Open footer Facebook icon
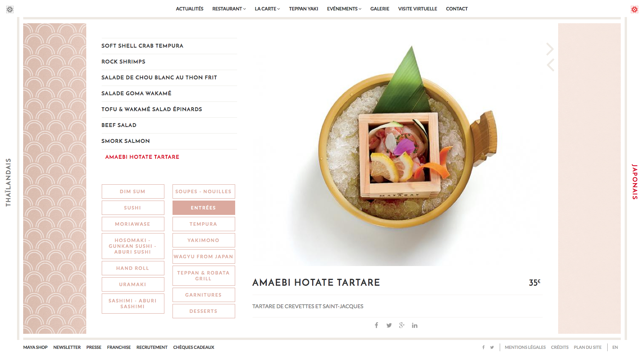Viewport: 644px width, 357px height. (483, 347)
